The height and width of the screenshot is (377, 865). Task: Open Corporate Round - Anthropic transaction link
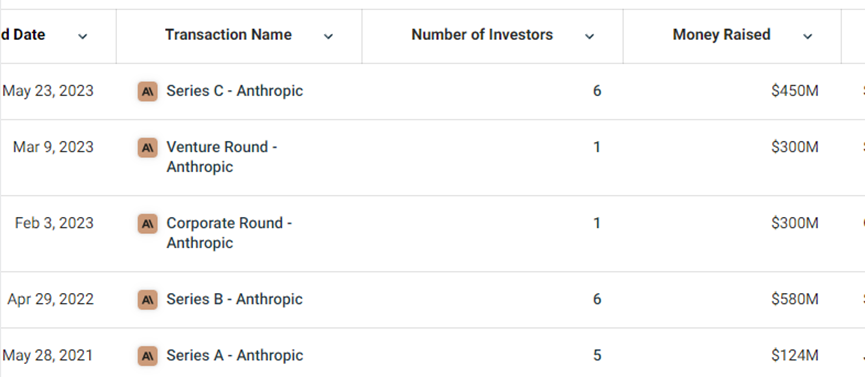coord(229,233)
